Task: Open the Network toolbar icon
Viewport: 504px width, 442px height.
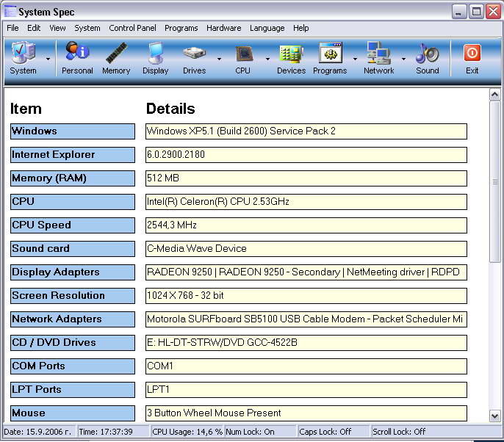Action: pos(379,58)
